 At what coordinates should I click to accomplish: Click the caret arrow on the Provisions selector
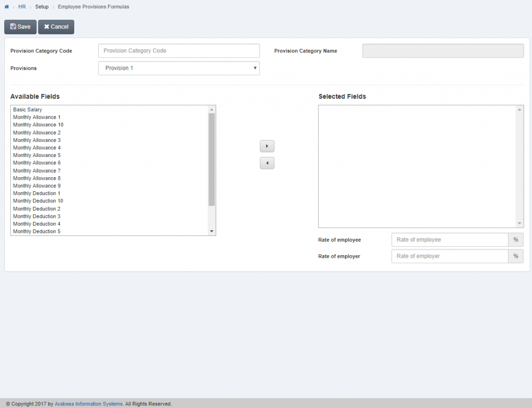[255, 68]
